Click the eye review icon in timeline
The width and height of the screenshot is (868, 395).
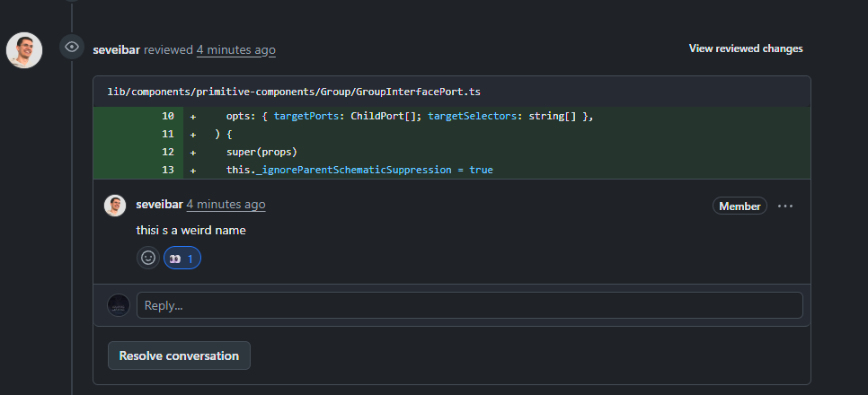(72, 48)
